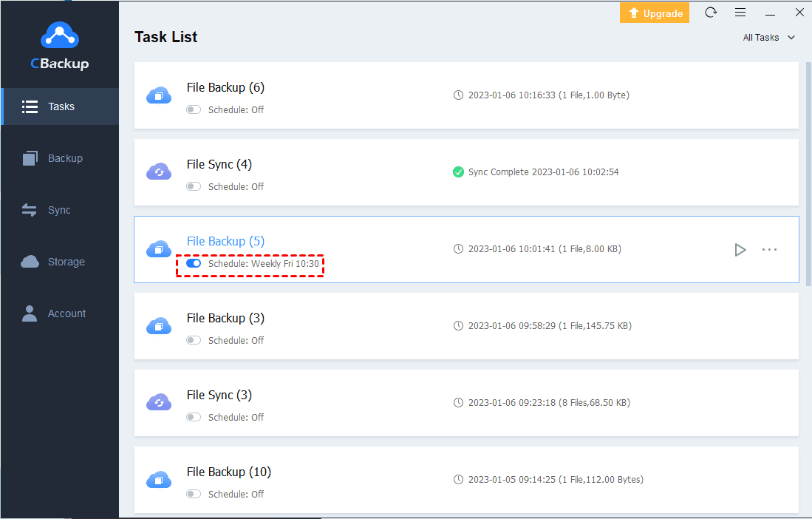
Task: Close the CBackup window
Action: [799, 13]
